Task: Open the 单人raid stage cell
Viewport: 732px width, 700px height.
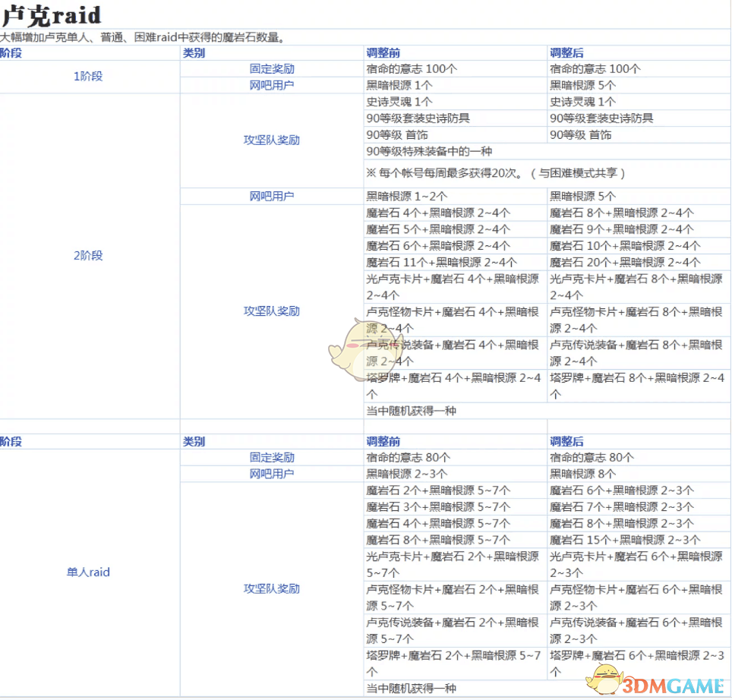Action: pyautogui.click(x=88, y=572)
